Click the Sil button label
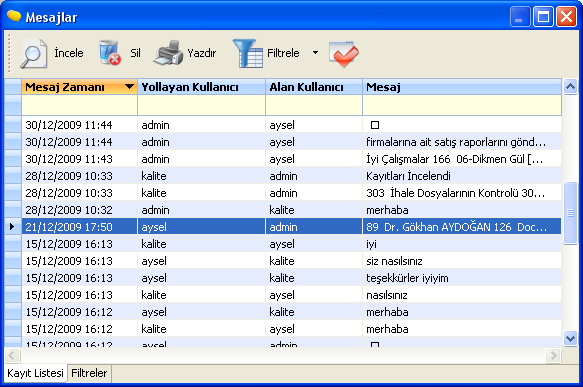This screenshot has height=387, width=583. tap(135, 53)
